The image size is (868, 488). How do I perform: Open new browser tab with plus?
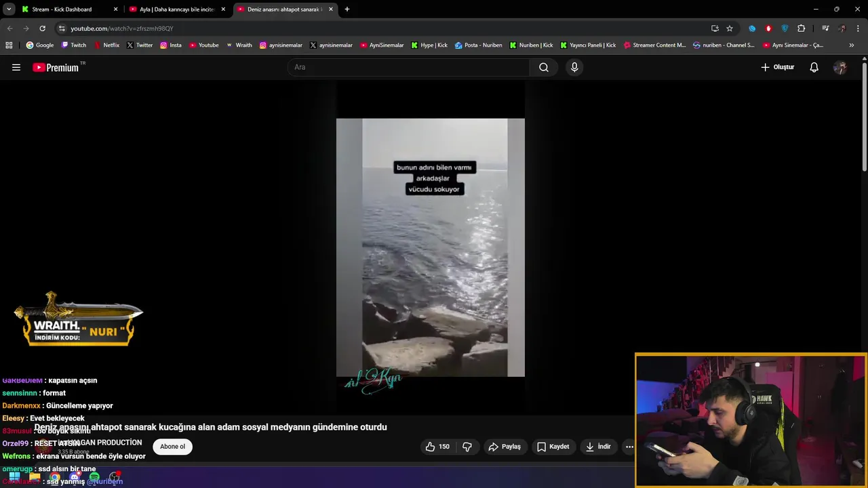click(347, 9)
